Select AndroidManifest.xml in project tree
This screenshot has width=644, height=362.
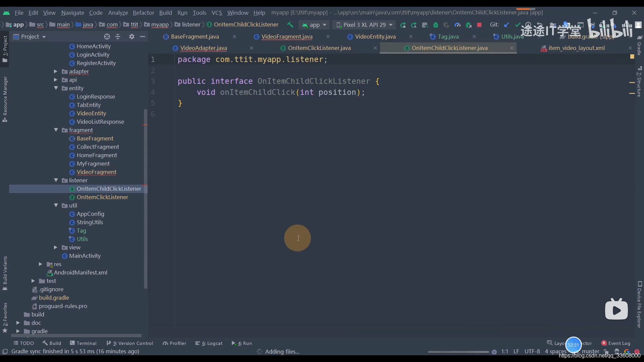80,273
